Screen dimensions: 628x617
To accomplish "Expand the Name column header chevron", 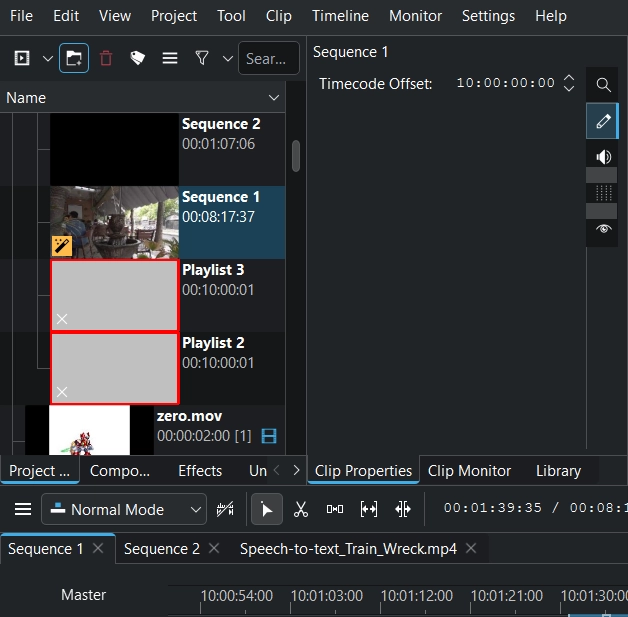I will pos(274,98).
